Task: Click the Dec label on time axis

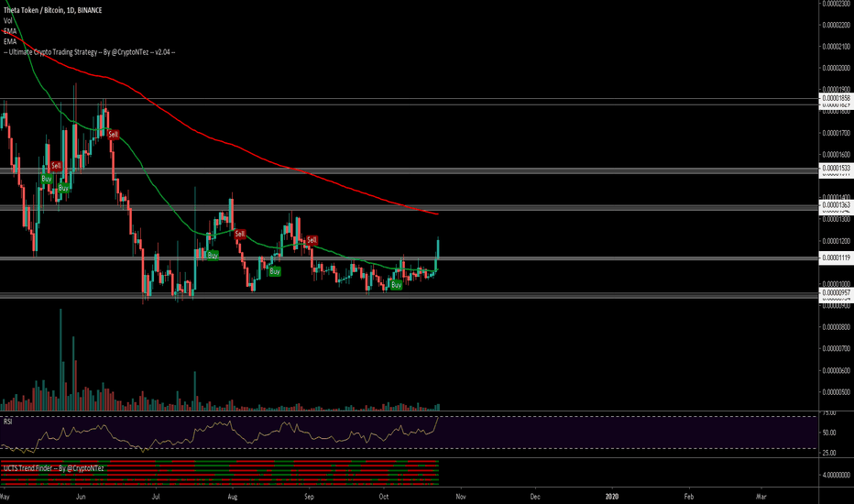Action: [535, 497]
